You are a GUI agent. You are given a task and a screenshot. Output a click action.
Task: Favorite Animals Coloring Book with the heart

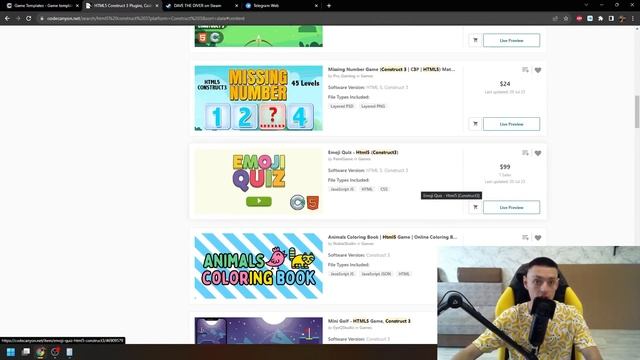(538, 238)
